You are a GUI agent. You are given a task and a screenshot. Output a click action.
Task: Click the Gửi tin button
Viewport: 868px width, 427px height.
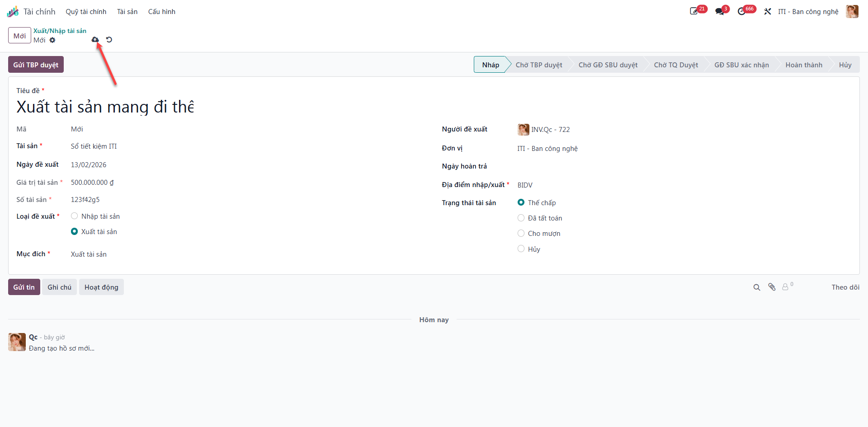(x=24, y=287)
